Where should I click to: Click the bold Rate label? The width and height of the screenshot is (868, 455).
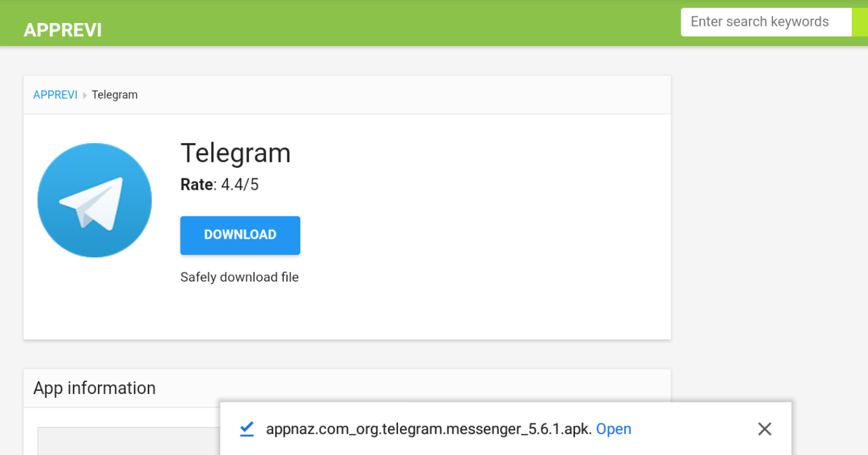tap(197, 184)
